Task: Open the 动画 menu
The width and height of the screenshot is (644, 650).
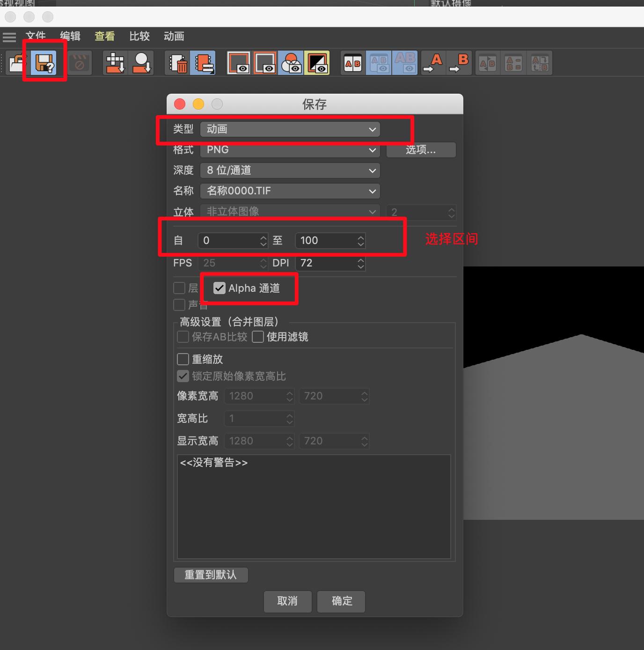Action: click(174, 36)
